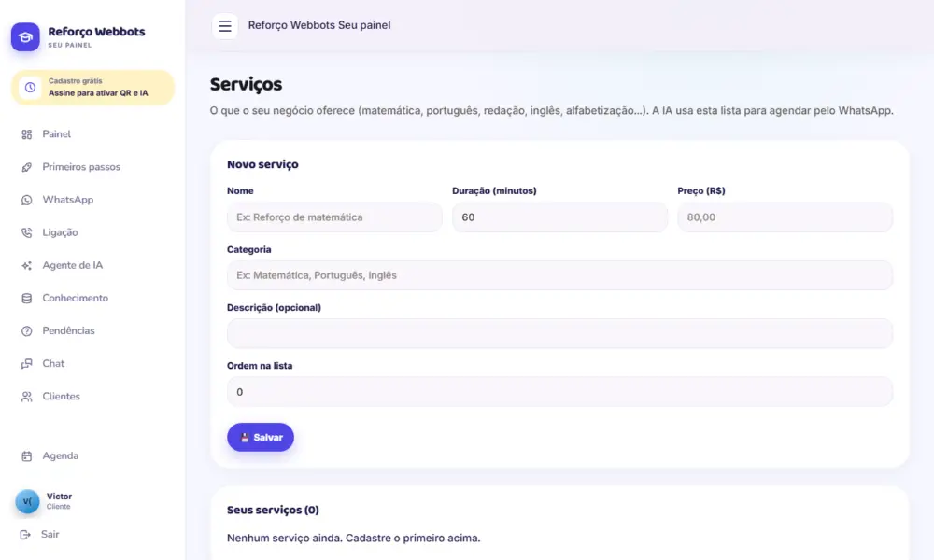This screenshot has width=934, height=560.
Task: Click 'Reforço Webbots Seu painel' header text
Action: pos(319,25)
